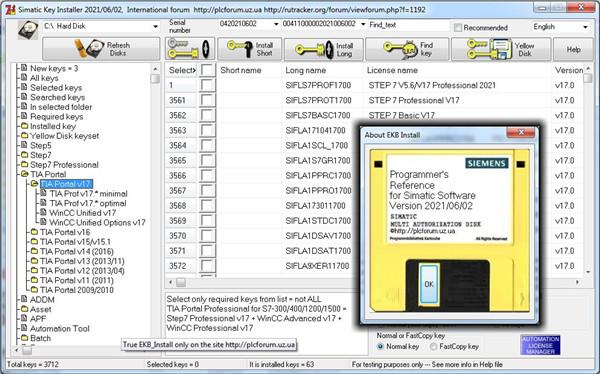Screen dimensions: 600x374
Task: Open the Step5 folder
Action: 41,145
